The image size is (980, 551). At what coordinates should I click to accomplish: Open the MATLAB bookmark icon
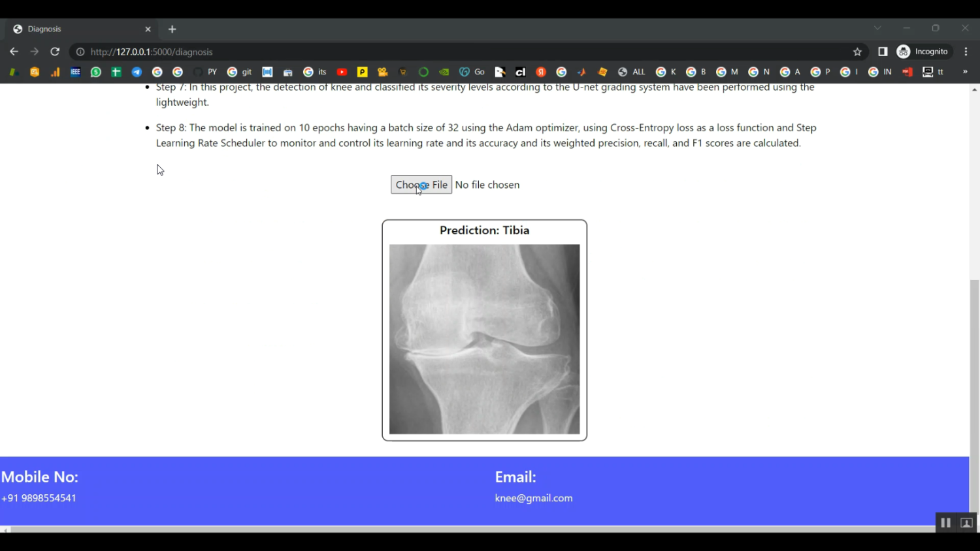coord(581,72)
